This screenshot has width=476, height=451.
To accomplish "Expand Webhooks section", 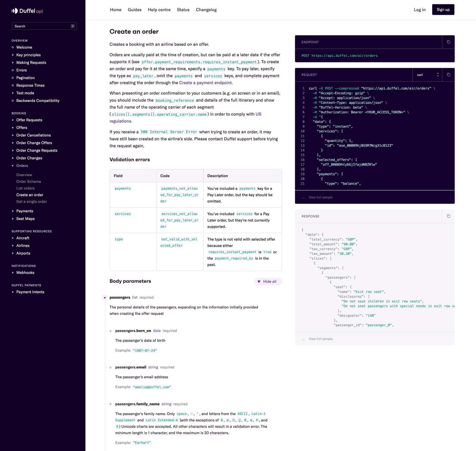I will tap(13, 273).
